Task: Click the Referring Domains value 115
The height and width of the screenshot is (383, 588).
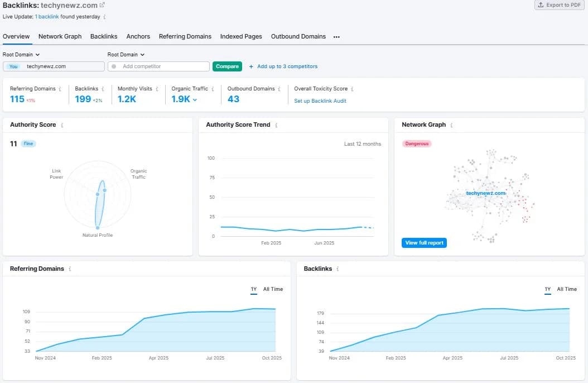Action: coord(17,99)
